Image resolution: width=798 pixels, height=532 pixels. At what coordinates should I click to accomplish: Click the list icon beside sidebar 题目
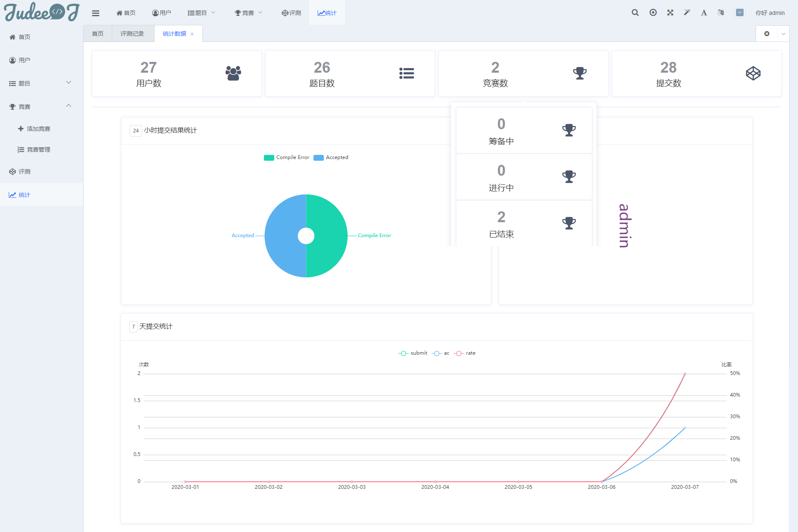12,83
